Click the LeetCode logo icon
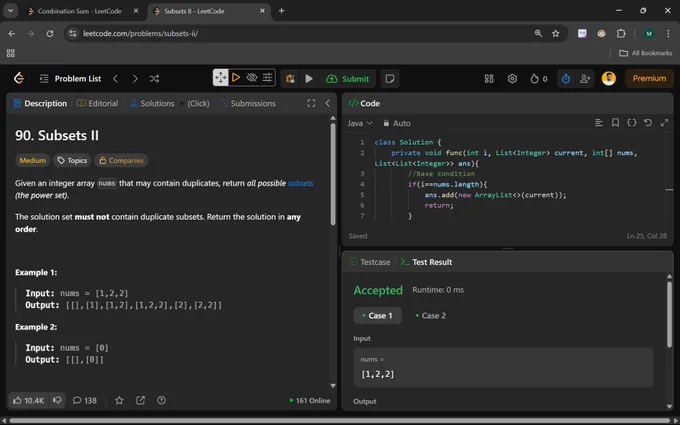680x425 pixels. click(19, 78)
